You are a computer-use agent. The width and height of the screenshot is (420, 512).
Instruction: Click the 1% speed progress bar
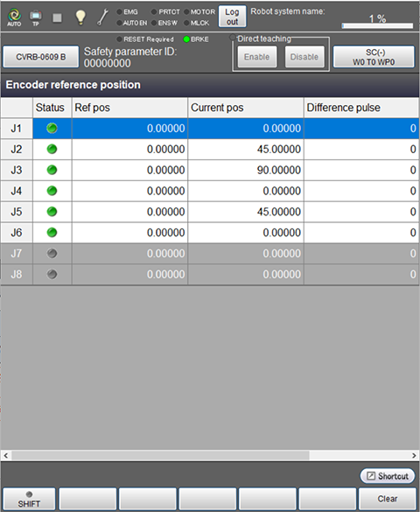pyautogui.click(x=377, y=25)
